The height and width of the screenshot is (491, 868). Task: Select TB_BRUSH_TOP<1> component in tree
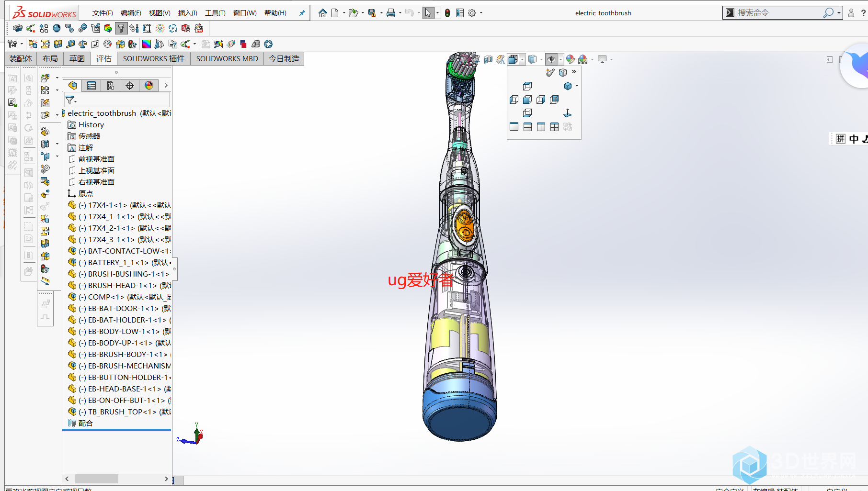pyautogui.click(x=120, y=412)
